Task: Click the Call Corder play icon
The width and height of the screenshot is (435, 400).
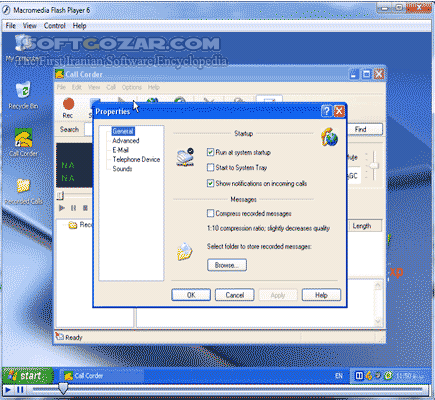Action: (62, 208)
